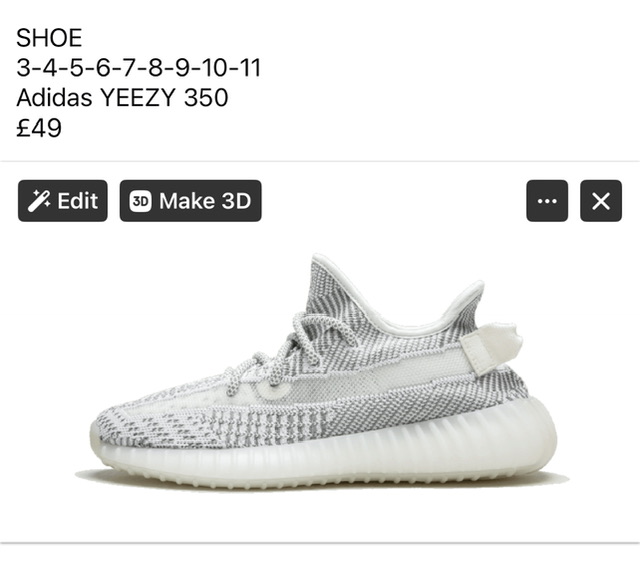Remove the photo with the X button
Screen dimensions: 640x575
coord(601,201)
